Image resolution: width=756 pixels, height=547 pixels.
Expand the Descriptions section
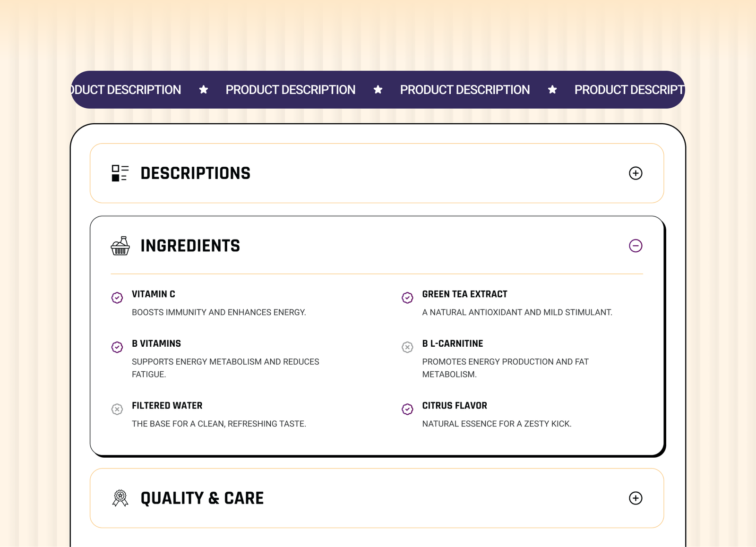[636, 173]
